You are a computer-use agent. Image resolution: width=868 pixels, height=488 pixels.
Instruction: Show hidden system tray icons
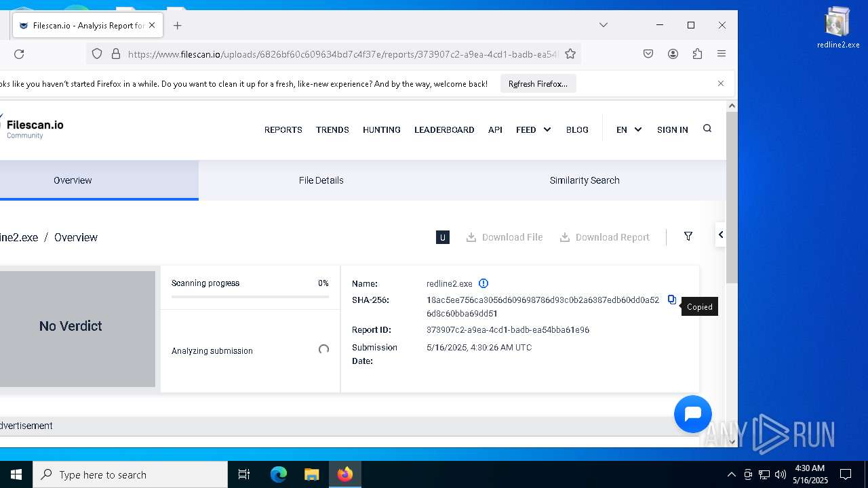[x=731, y=474]
